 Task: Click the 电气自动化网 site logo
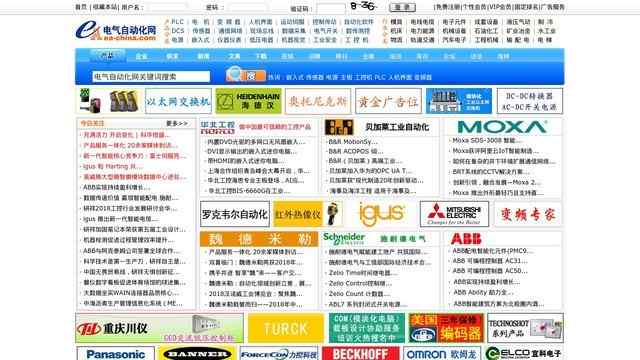coord(116,31)
